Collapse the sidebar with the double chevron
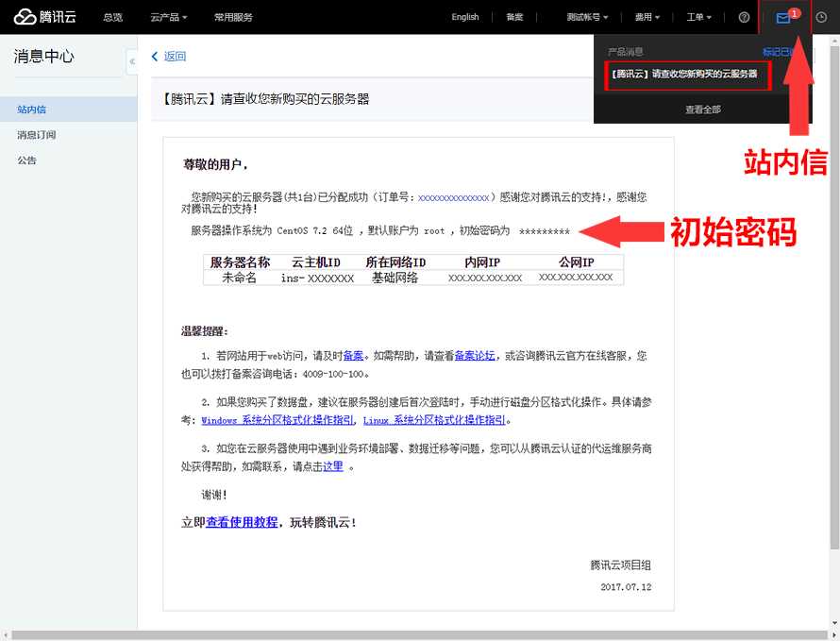Viewport: 840px width, 641px height. 131,61
